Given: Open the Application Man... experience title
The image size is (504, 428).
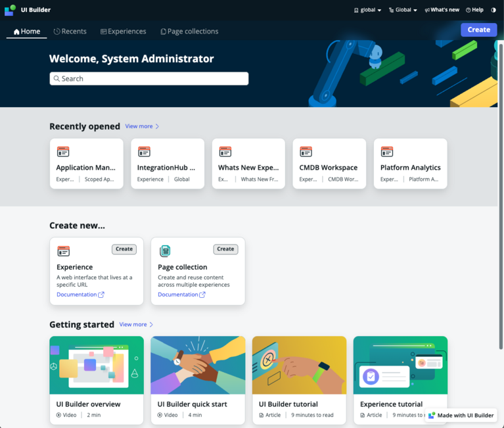Looking at the screenshot, I should (x=85, y=168).
